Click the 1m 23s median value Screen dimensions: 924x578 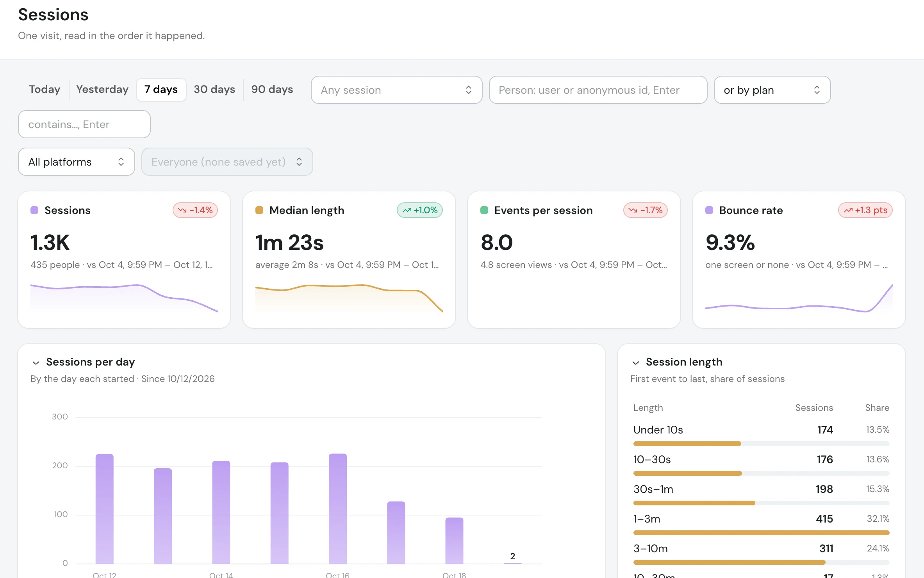[289, 243]
